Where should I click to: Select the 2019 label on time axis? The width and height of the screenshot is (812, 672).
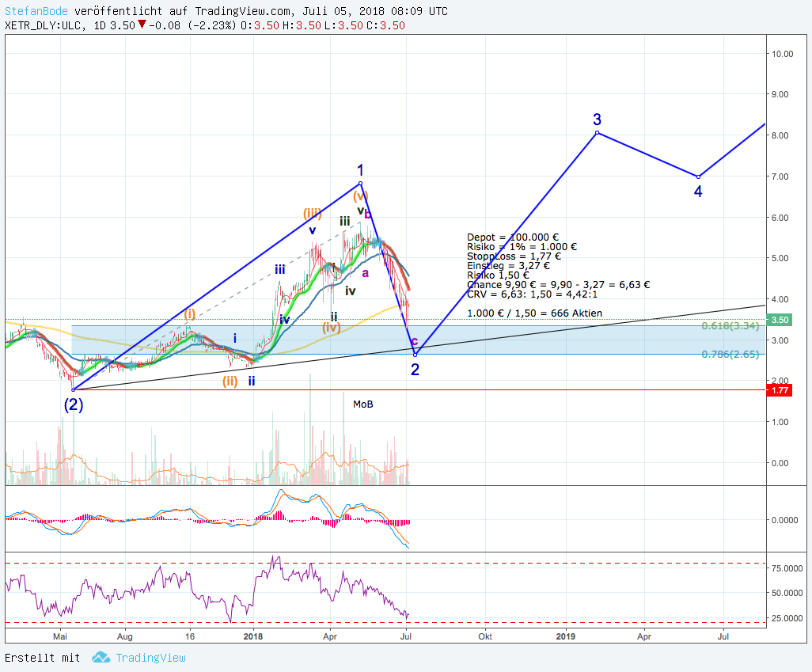tap(566, 636)
